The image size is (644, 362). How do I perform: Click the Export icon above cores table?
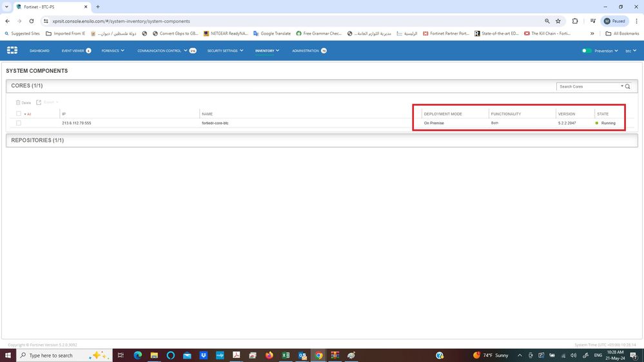click(x=39, y=102)
